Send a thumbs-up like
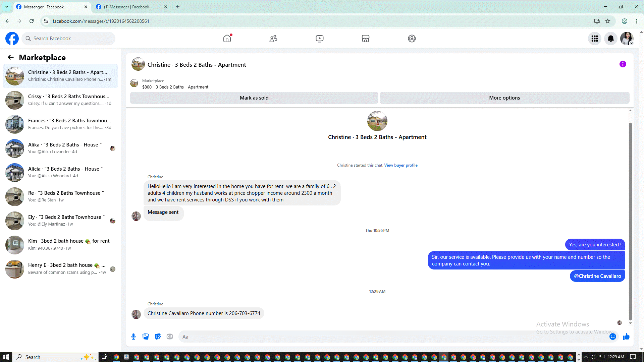The image size is (644, 362). click(x=626, y=337)
